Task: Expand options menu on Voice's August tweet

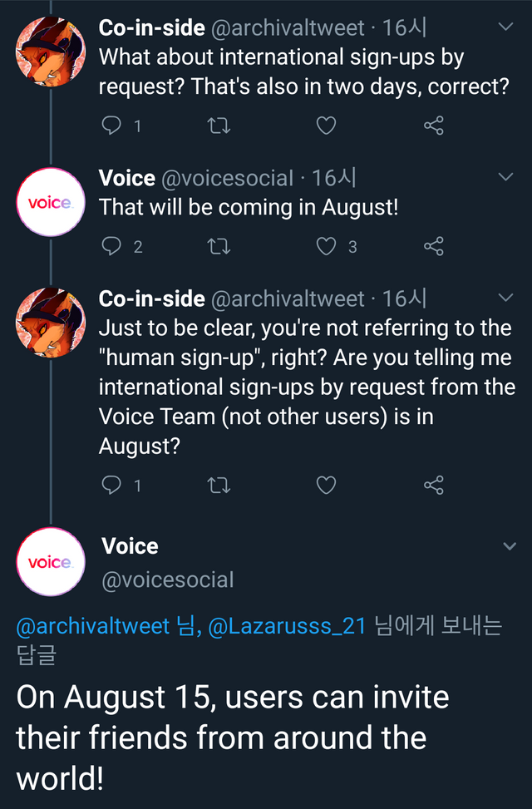Action: tap(505, 177)
